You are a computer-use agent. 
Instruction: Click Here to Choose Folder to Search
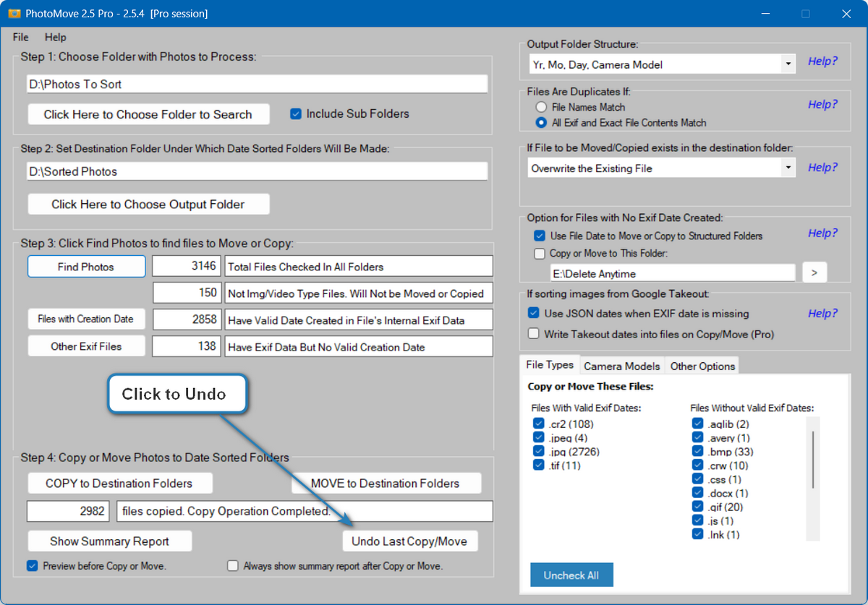(148, 114)
